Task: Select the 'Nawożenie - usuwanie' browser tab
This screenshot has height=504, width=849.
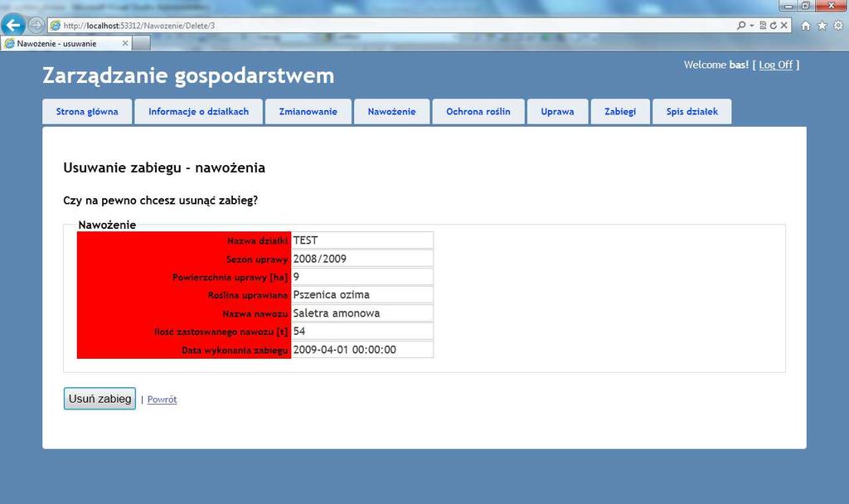Action: [x=65, y=43]
